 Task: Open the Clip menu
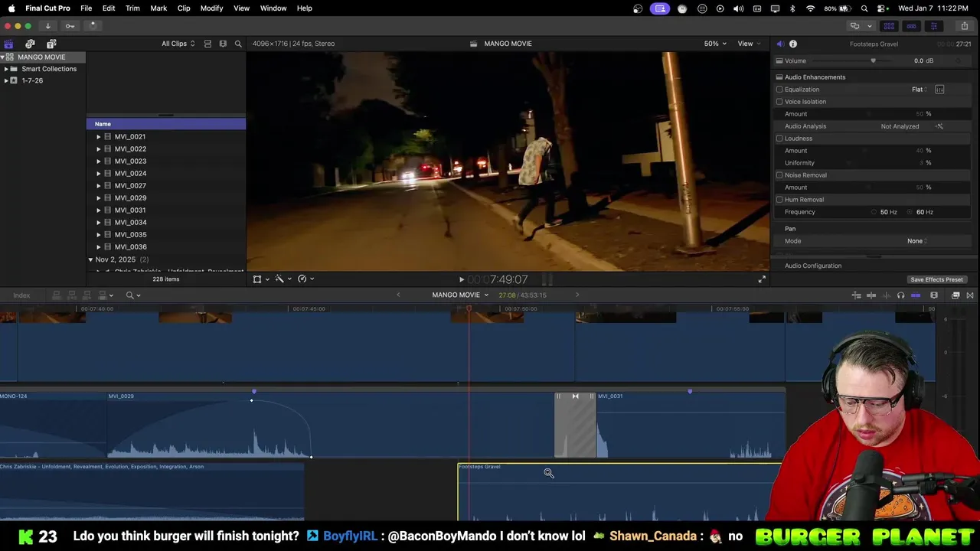pyautogui.click(x=184, y=8)
